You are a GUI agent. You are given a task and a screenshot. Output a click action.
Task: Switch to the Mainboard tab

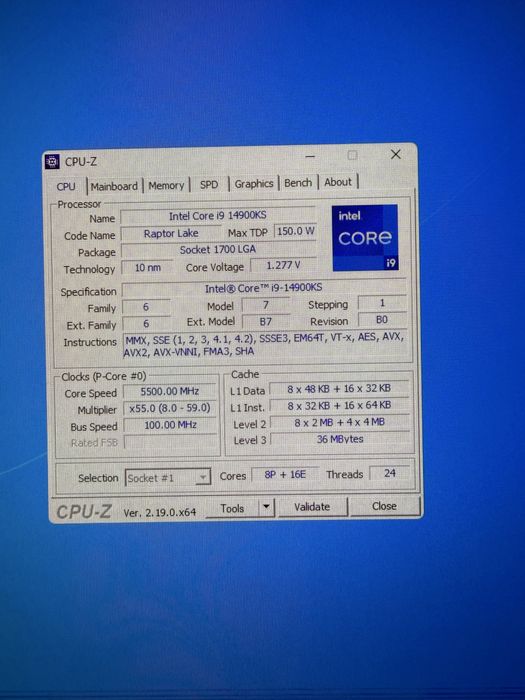pyautogui.click(x=114, y=186)
